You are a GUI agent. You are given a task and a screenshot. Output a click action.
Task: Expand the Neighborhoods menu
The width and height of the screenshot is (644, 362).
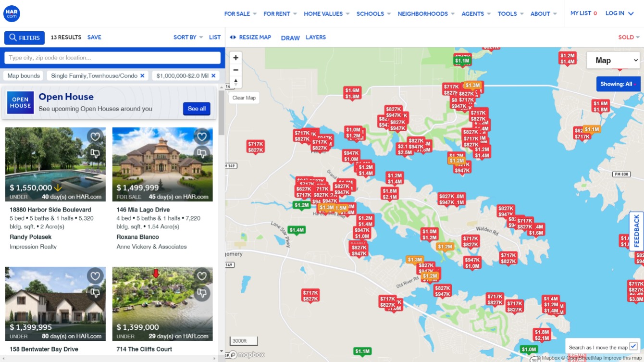click(x=426, y=14)
